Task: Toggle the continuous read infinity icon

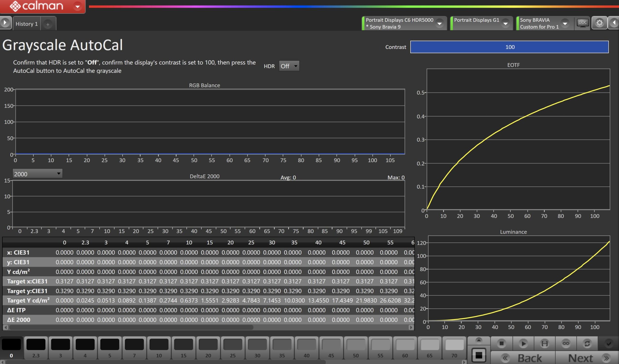Action: coord(566,343)
